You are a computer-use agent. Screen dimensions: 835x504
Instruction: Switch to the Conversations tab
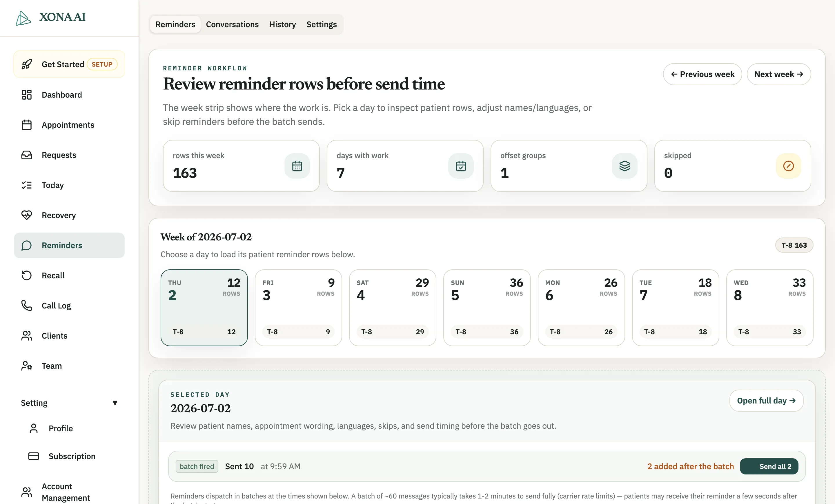232,24
